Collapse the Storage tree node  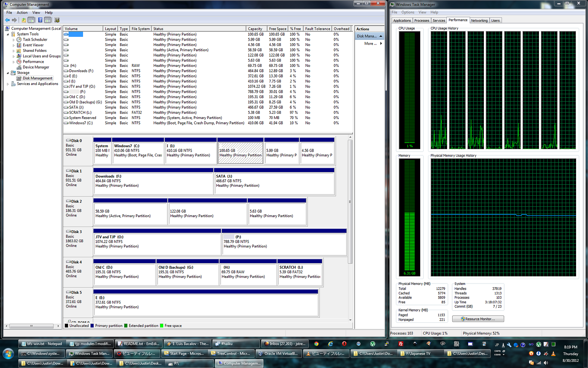click(x=8, y=73)
